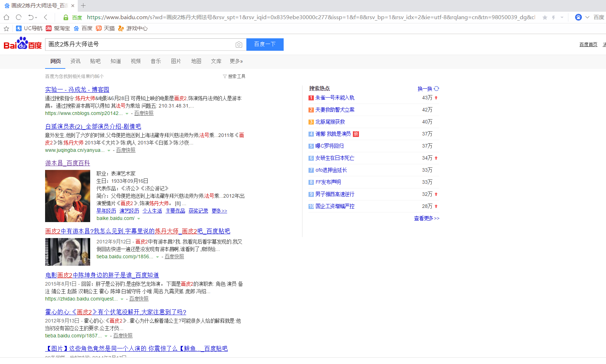The image size is (606, 364).
Task: Open the 百度快照 for the zhidao result
Action: [x=139, y=299]
